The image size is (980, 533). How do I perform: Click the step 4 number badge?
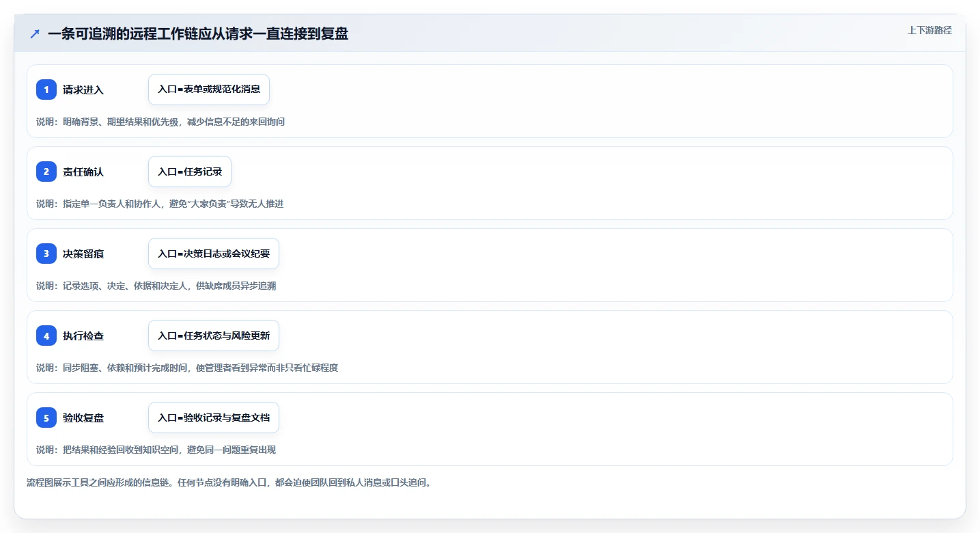coord(46,336)
